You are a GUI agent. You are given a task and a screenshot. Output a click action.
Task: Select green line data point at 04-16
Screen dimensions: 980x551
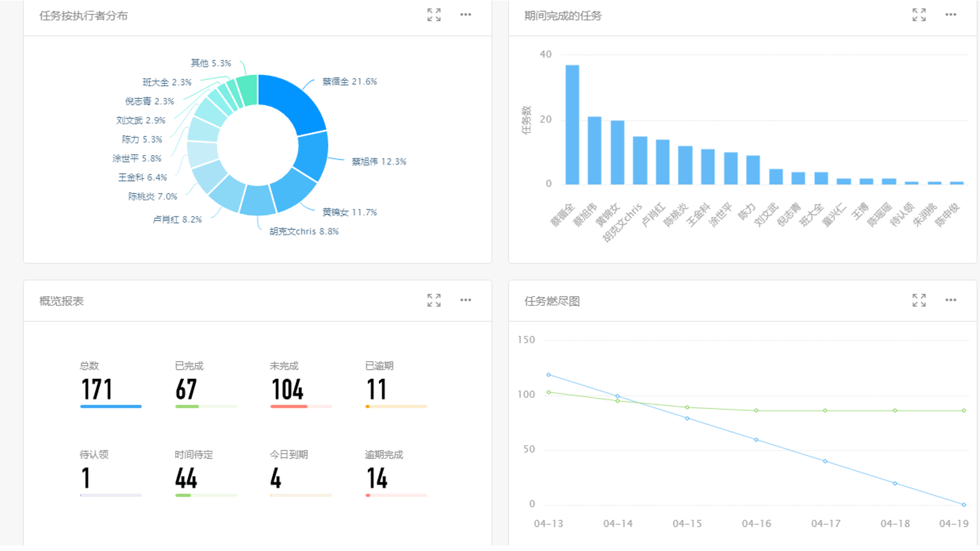click(756, 411)
